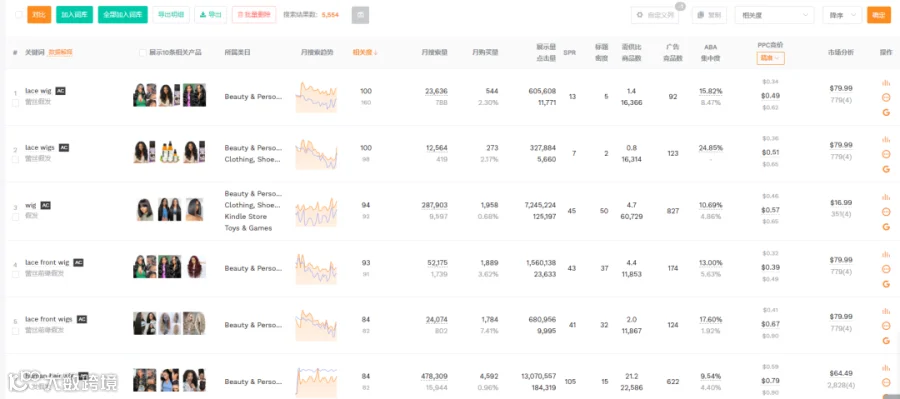Image resolution: width=900 pixels, height=399 pixels.
Task: Click gray square icon beside result count 5,554
Action: tap(360, 15)
